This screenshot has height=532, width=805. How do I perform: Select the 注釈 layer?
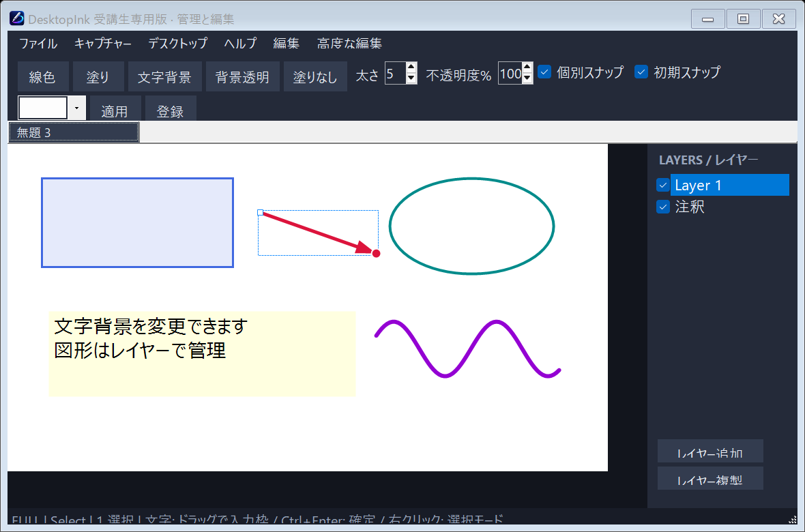click(x=690, y=207)
